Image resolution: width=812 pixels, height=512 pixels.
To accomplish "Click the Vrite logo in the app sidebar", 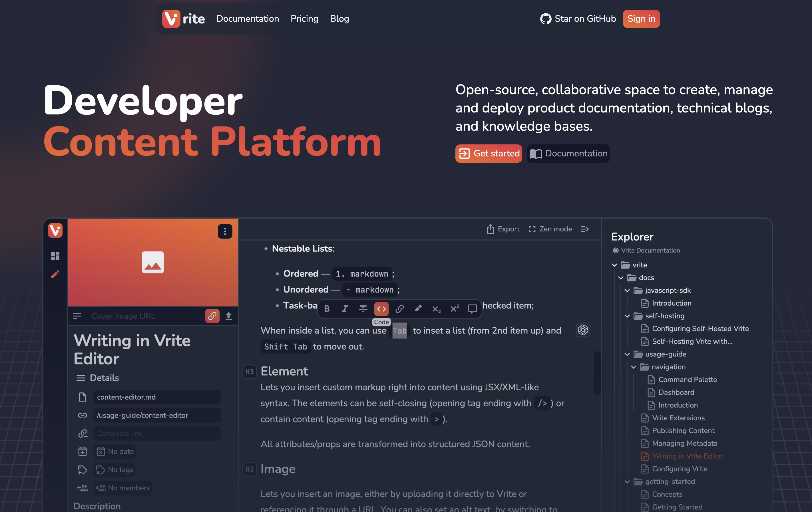I will pyautogui.click(x=55, y=231).
